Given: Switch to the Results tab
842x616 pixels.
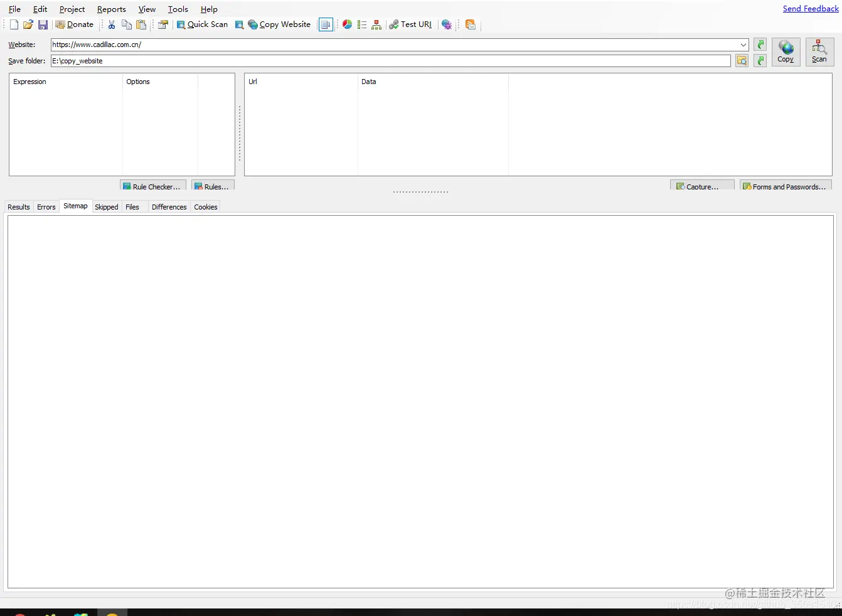Looking at the screenshot, I should [x=19, y=207].
